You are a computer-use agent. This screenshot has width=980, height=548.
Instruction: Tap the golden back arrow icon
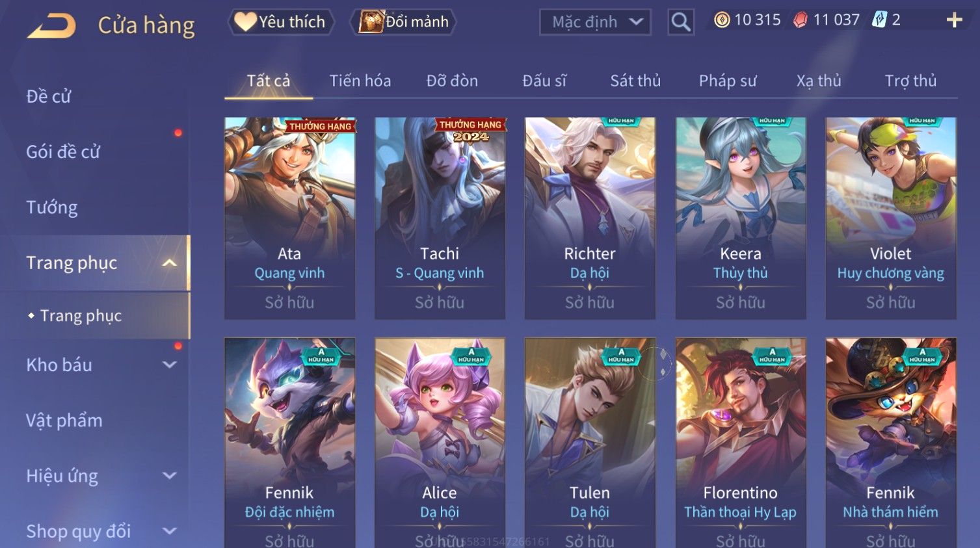click(51, 27)
